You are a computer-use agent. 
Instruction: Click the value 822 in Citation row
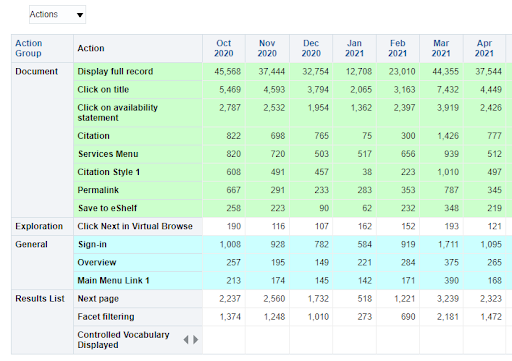(234, 136)
